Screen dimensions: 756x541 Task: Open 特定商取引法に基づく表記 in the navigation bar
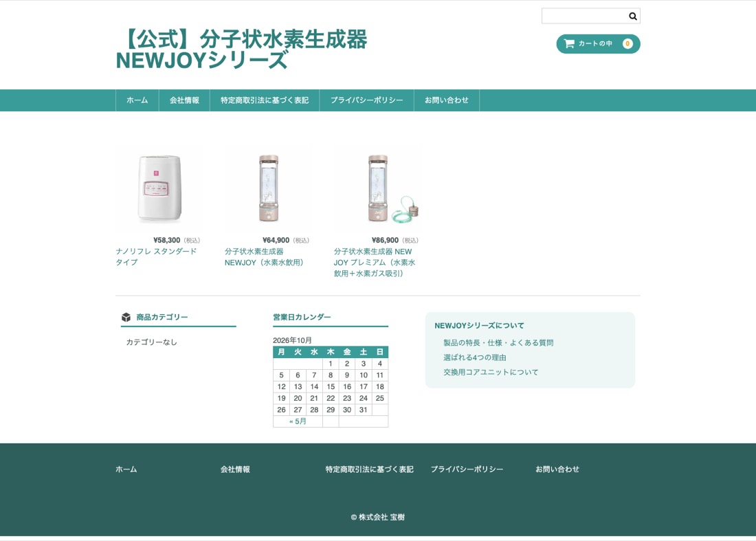point(264,100)
